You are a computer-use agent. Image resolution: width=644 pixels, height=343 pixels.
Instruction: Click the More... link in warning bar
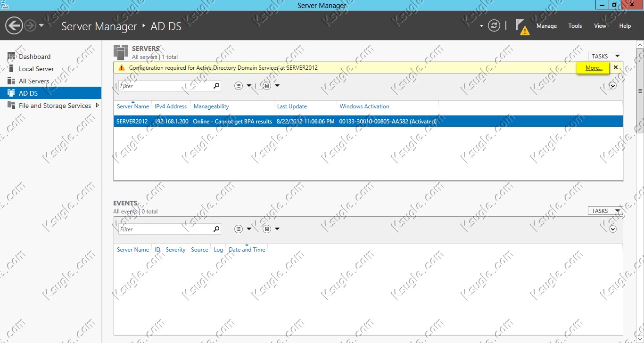(x=594, y=68)
